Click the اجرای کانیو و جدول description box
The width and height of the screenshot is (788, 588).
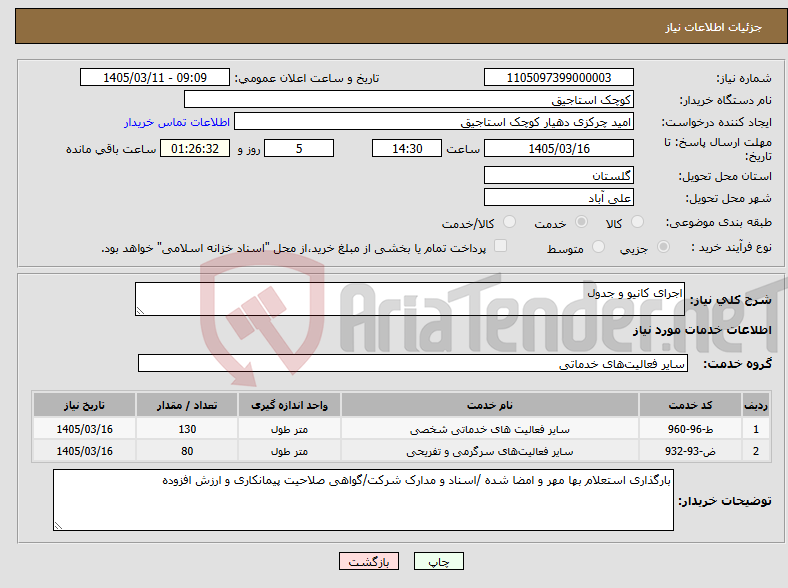pos(410,299)
